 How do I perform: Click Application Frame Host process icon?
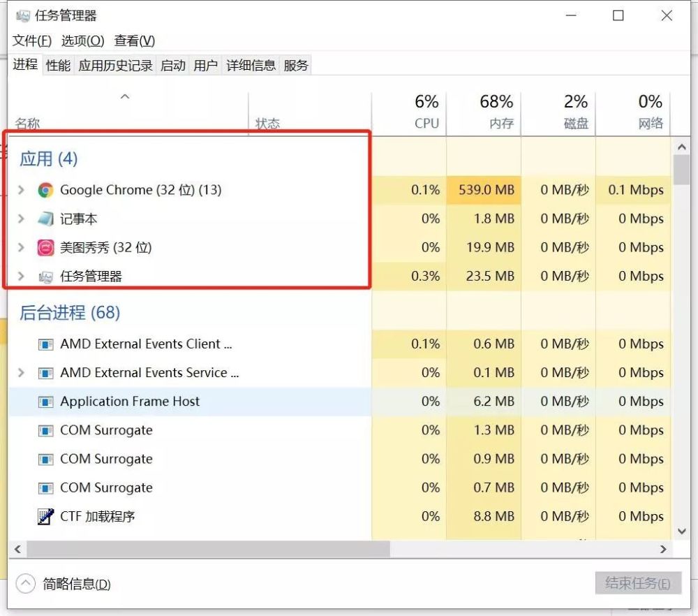(x=45, y=402)
